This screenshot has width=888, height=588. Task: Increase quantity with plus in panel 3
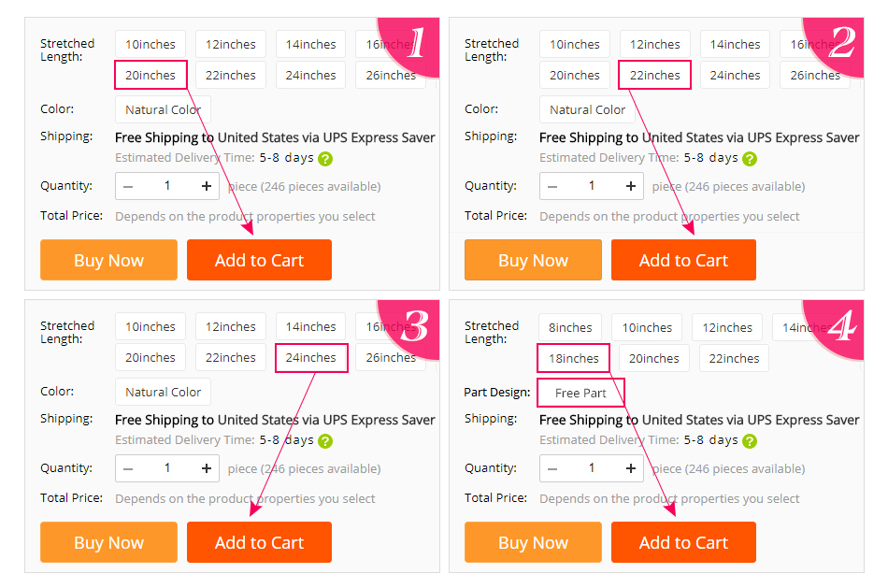207,468
